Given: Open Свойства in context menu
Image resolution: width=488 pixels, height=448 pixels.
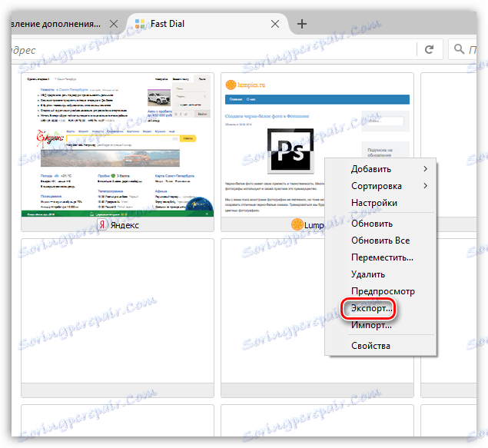Looking at the screenshot, I should [x=380, y=345].
